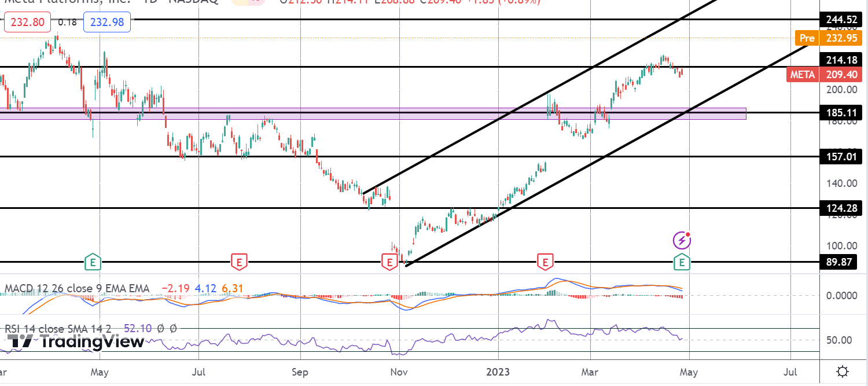Click the 0.18 spread value
Viewport: 868px width, 386px height.
click(67, 23)
